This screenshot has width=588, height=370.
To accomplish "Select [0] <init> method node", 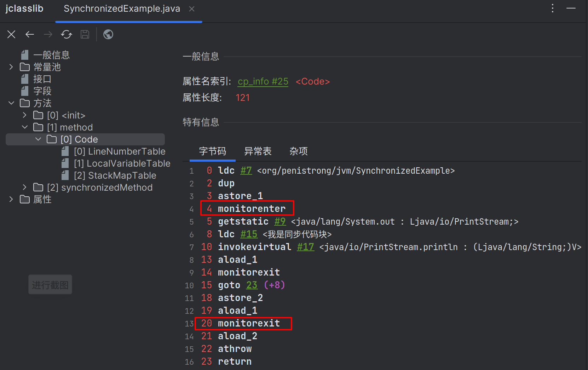I will [66, 115].
